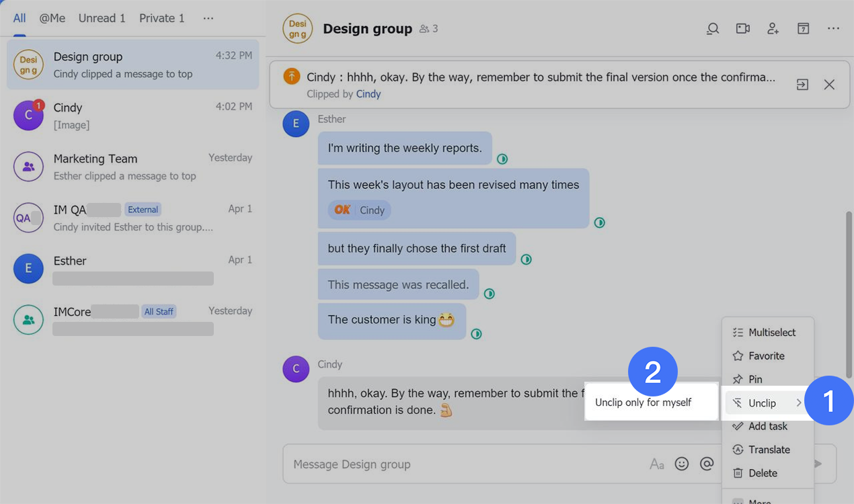Open the calendar icon in chat header
This screenshot has height=504, width=854.
coord(803,28)
